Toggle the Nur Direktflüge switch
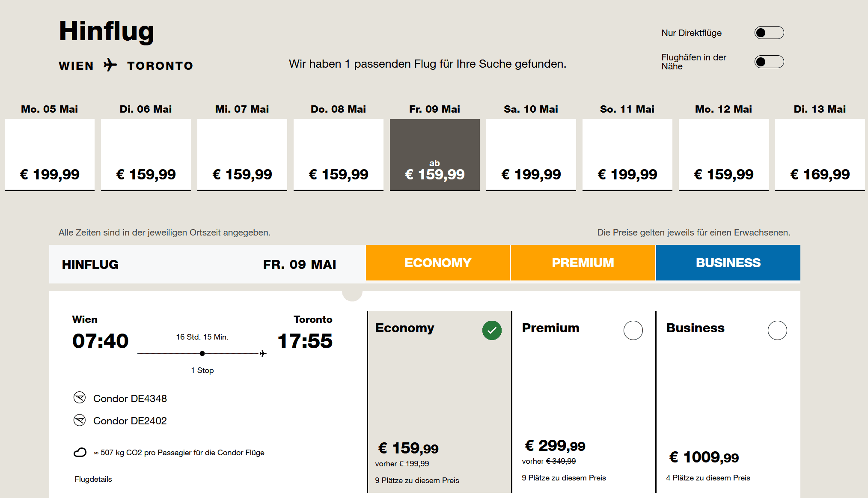 (769, 33)
